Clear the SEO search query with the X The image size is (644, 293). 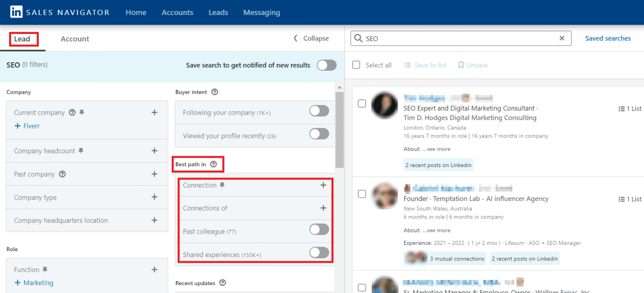(561, 38)
